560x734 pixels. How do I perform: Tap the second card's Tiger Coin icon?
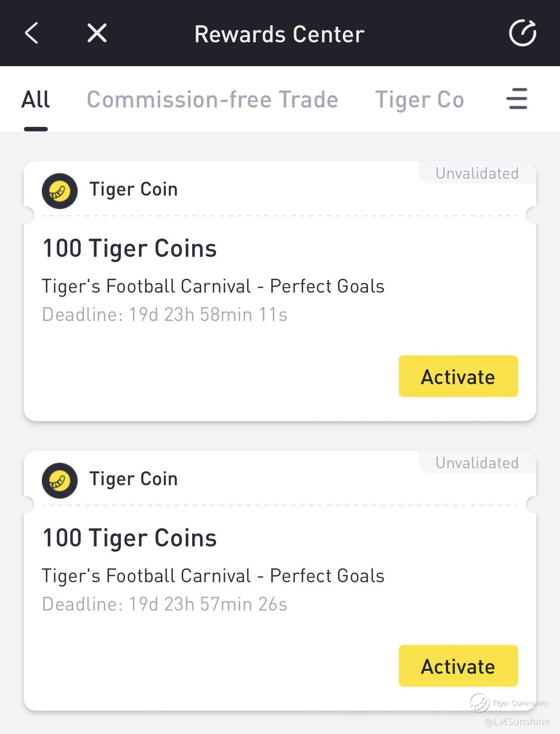[x=60, y=480]
